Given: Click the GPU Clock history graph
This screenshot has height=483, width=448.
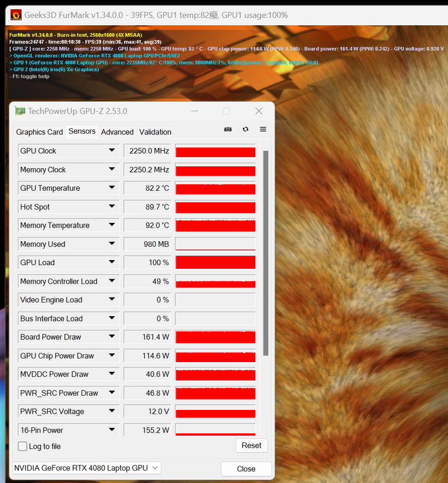Looking at the screenshot, I should (x=215, y=150).
